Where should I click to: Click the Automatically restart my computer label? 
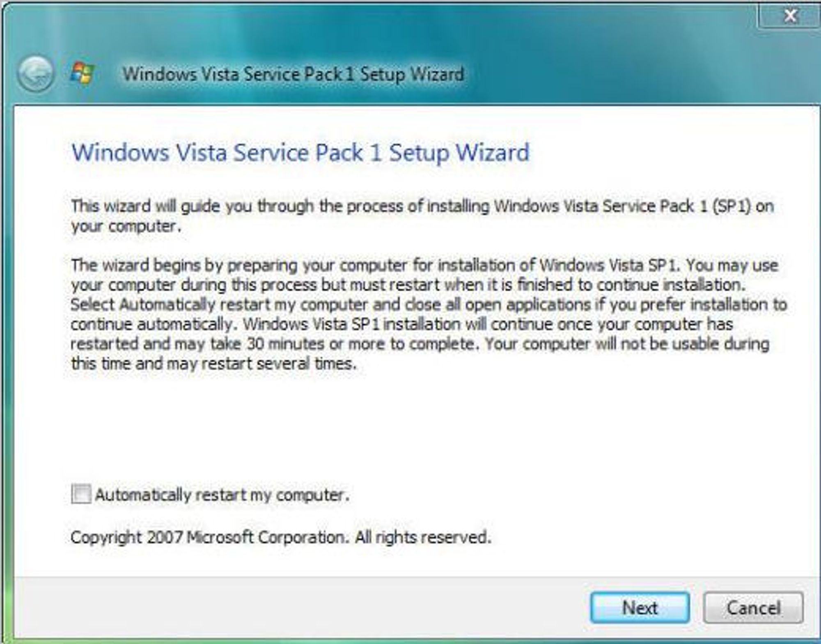[222, 495]
